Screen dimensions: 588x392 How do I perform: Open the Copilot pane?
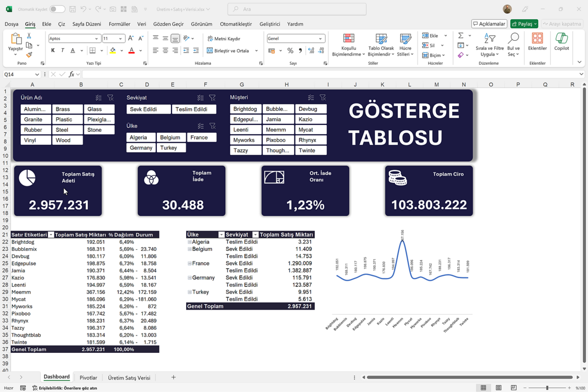tap(561, 41)
